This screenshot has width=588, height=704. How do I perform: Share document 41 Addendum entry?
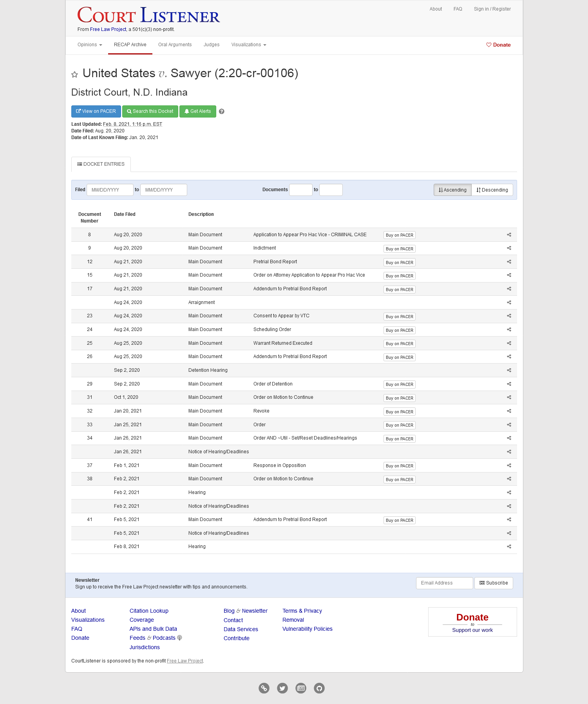pyautogui.click(x=509, y=519)
